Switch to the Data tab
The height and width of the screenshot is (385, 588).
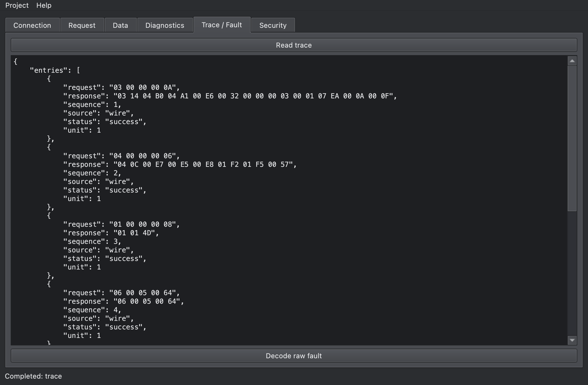121,25
